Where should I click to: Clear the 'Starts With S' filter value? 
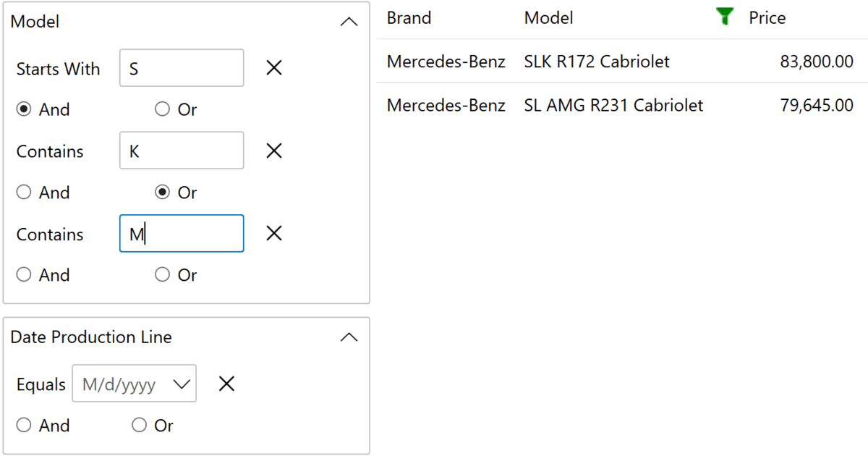274,67
